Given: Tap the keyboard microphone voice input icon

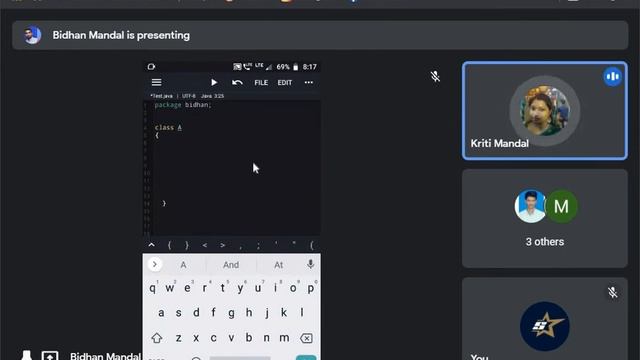Looking at the screenshot, I should tap(310, 264).
